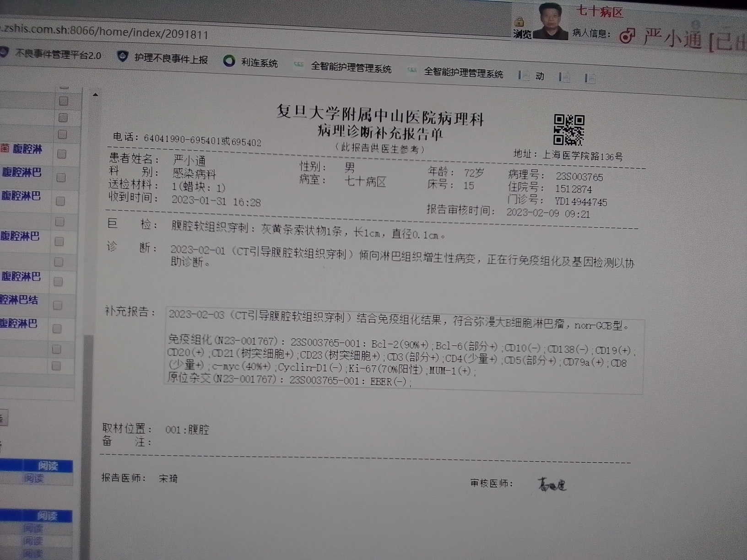Click the 科别 value 感染病科
Viewport: 747px width, 560px height.
(x=194, y=173)
